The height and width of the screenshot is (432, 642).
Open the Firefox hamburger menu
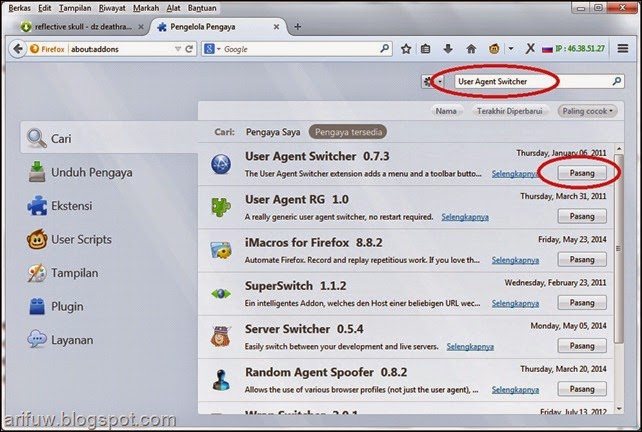pyautogui.click(x=623, y=49)
